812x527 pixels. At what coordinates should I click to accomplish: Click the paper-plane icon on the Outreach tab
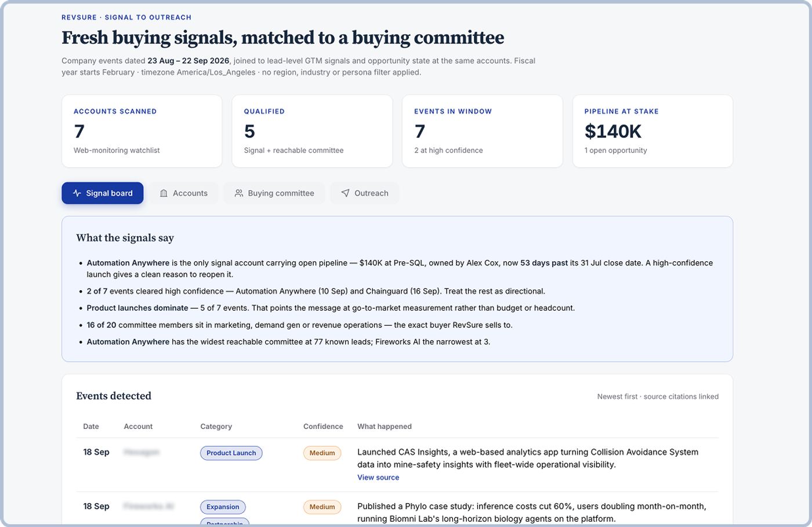(345, 193)
